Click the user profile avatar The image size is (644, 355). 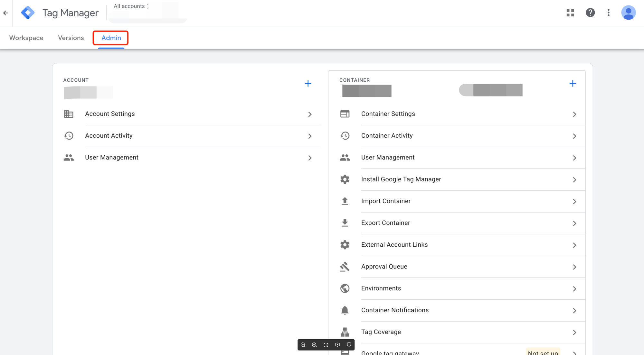click(628, 13)
